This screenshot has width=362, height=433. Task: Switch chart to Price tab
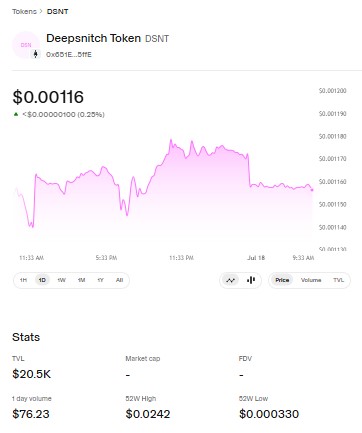pyautogui.click(x=282, y=280)
